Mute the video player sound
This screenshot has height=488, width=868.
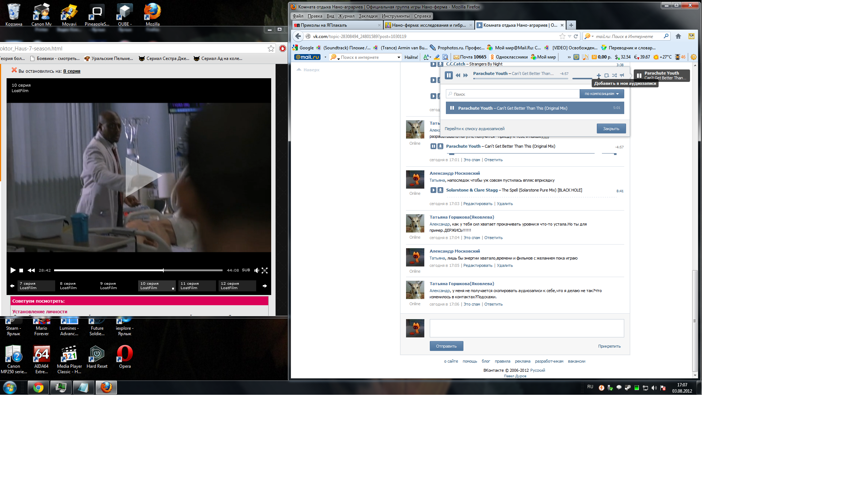pos(257,271)
